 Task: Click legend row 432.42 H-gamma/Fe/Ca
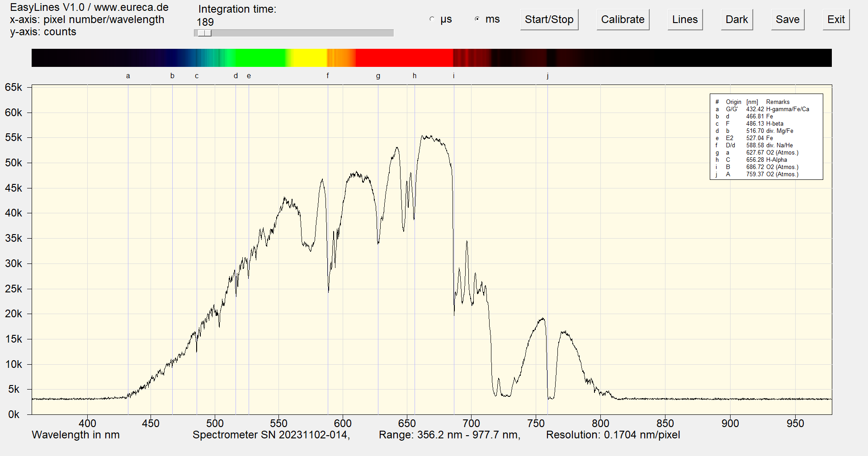(762, 109)
